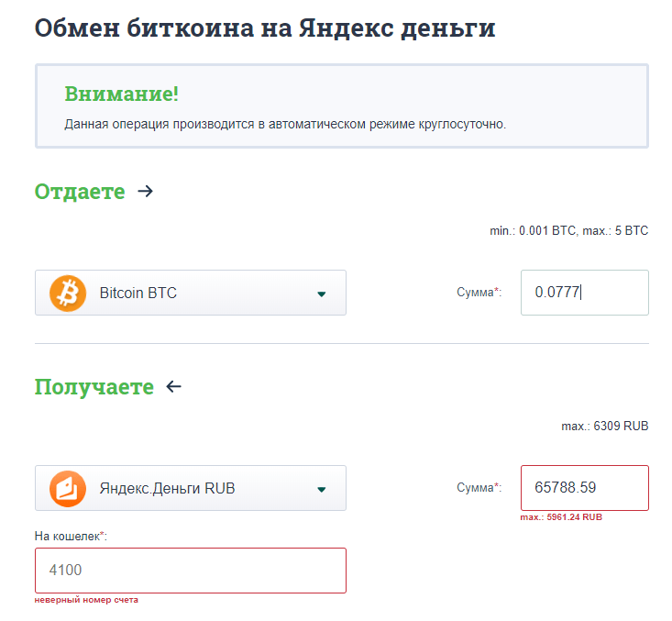
Task: Click the Получаете section heading
Action: pyautogui.click(x=94, y=387)
